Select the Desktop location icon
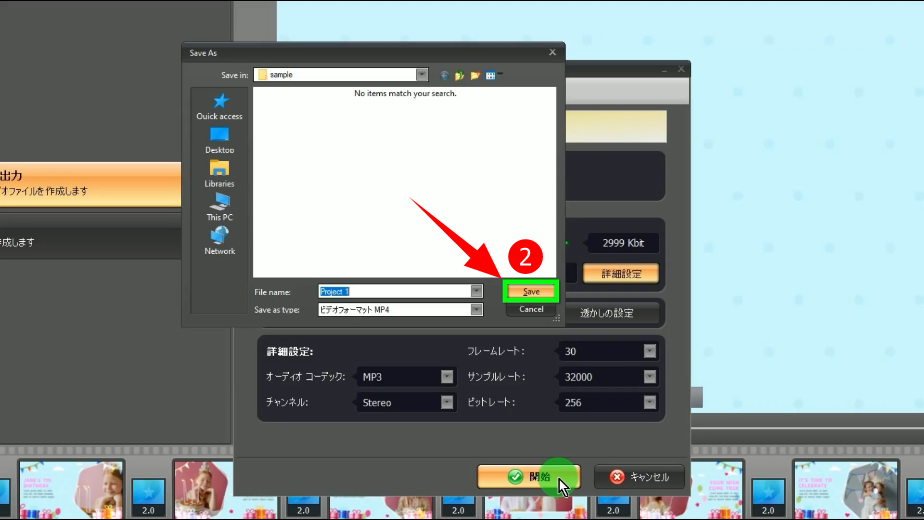This screenshot has width=924, height=520. (219, 140)
